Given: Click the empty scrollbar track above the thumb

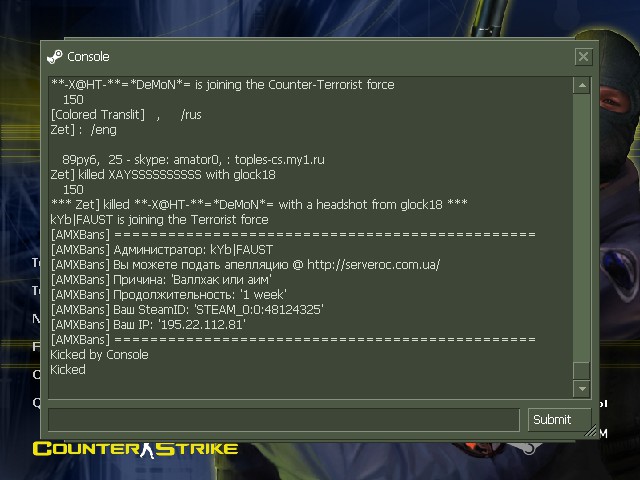Looking at the screenshot, I should 581,228.
